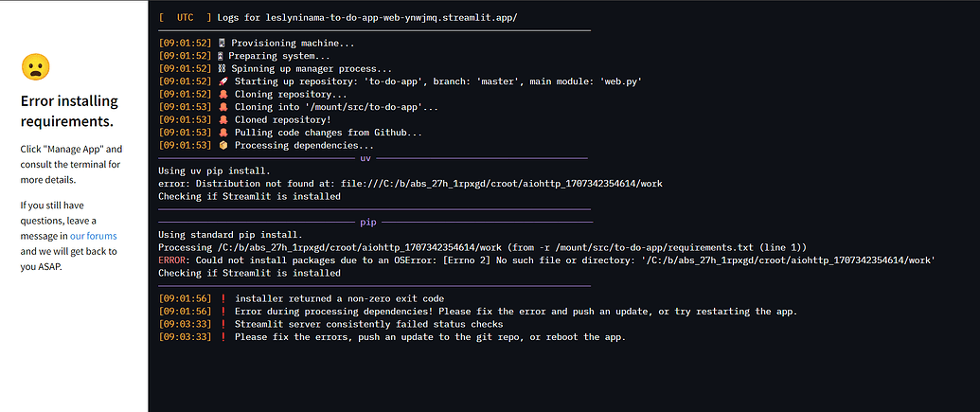Click red exclamation beside installer returned message
This screenshot has width=980, height=412.
pyautogui.click(x=223, y=299)
